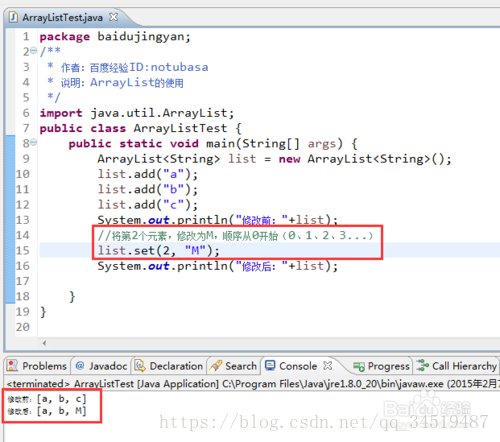Click the Search flashlight icon
Image resolution: width=500 pixels, height=442 pixels.
click(216, 366)
